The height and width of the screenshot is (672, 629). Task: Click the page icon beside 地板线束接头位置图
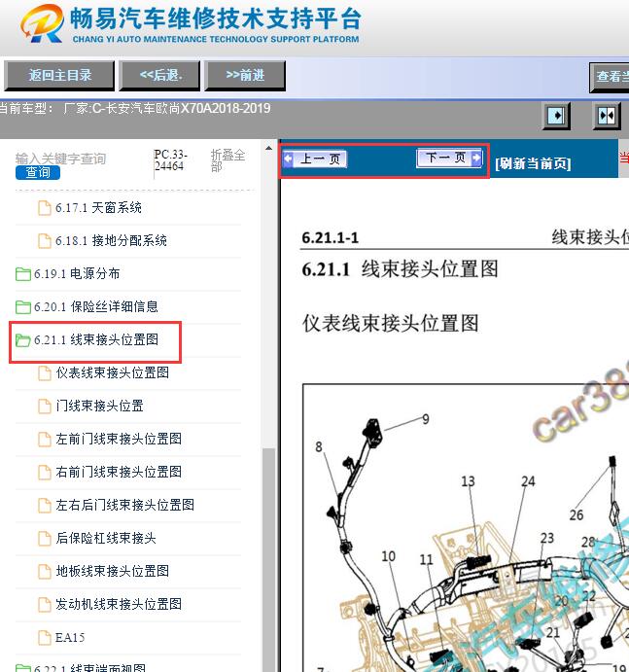45,571
